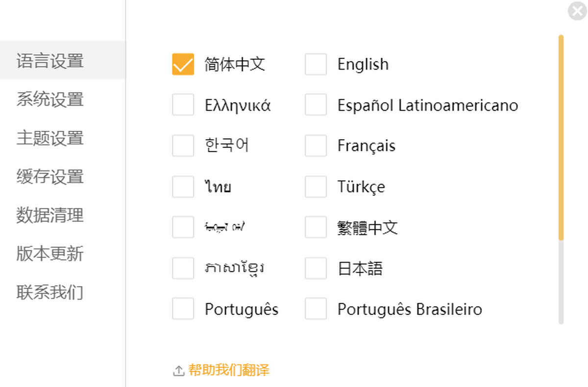Choose the Français checkbox
The width and height of the screenshot is (588, 387).
316,145
